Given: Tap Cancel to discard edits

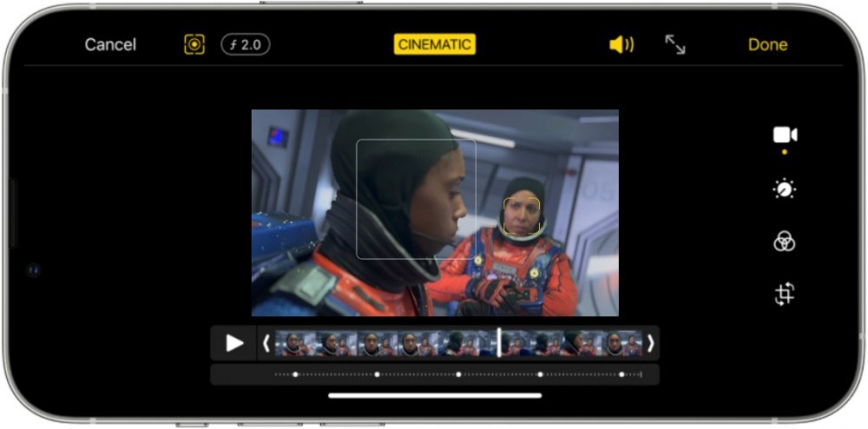Looking at the screenshot, I should click(110, 45).
